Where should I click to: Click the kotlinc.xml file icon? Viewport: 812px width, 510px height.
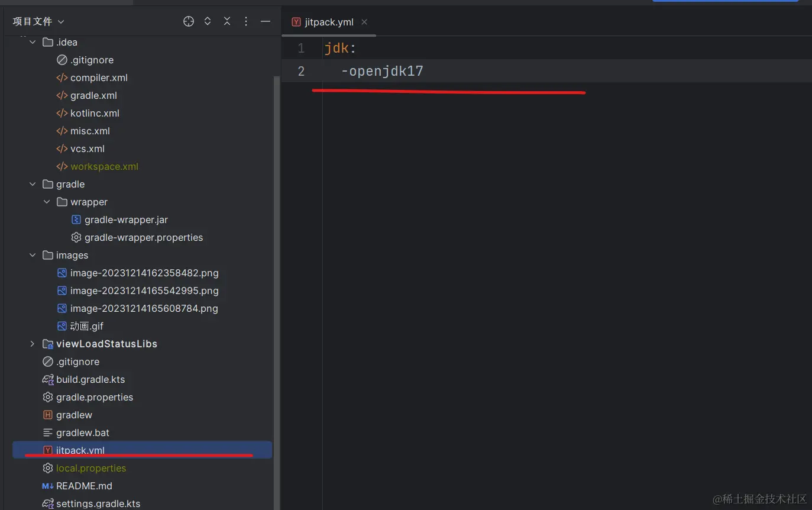tap(62, 113)
